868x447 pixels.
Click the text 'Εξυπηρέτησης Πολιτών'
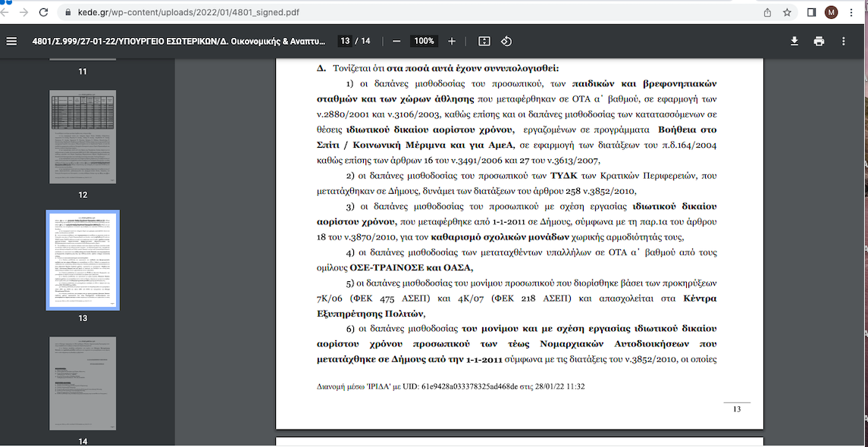click(370, 314)
